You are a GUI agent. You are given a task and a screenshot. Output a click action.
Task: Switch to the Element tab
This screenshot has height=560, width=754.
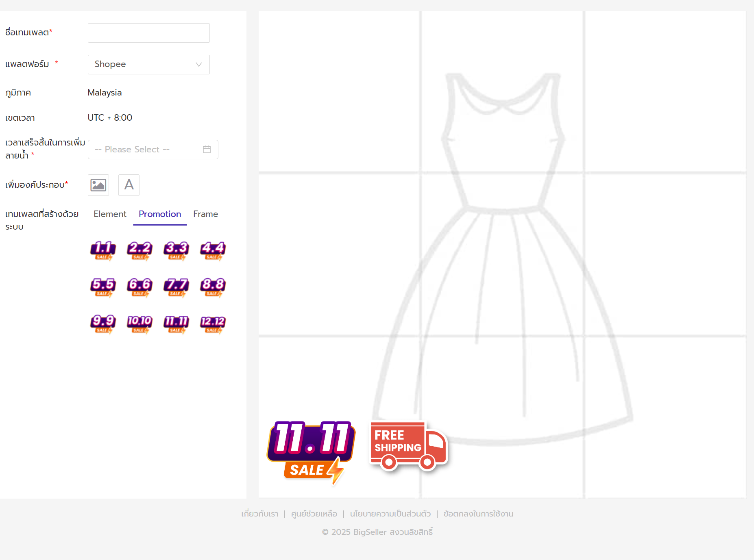[110, 214]
